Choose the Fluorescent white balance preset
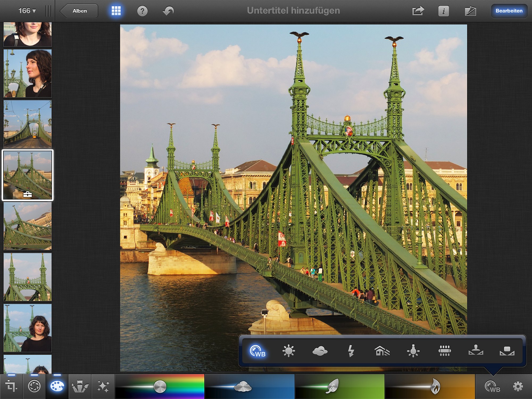This screenshot has height=399, width=532. point(444,351)
